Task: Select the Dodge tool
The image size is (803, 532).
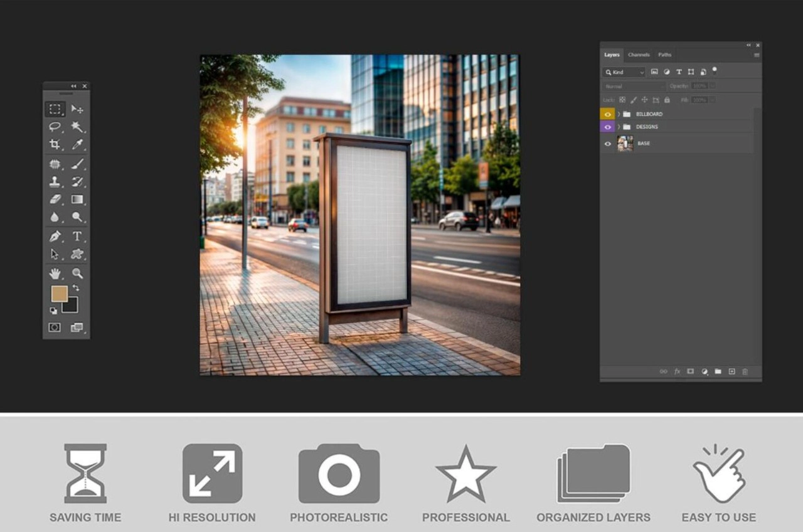Action: point(77,217)
